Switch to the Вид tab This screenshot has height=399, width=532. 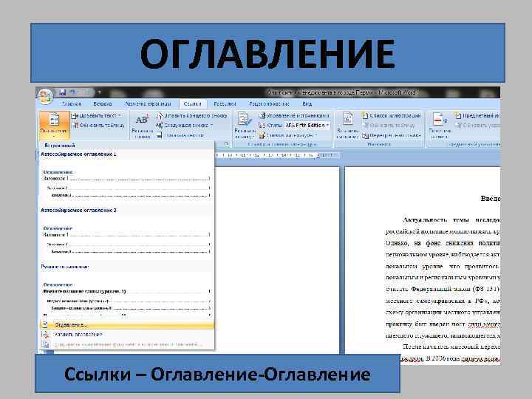307,104
